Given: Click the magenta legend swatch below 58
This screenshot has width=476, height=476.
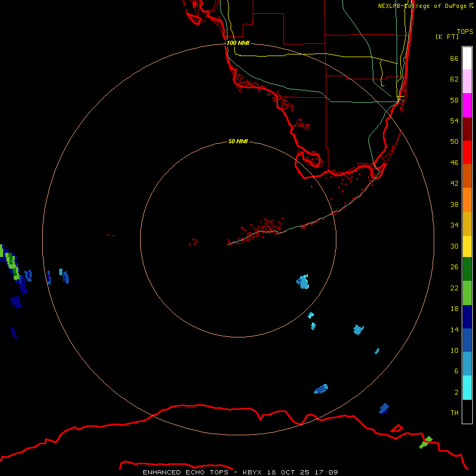Looking at the screenshot, I should point(467,105).
